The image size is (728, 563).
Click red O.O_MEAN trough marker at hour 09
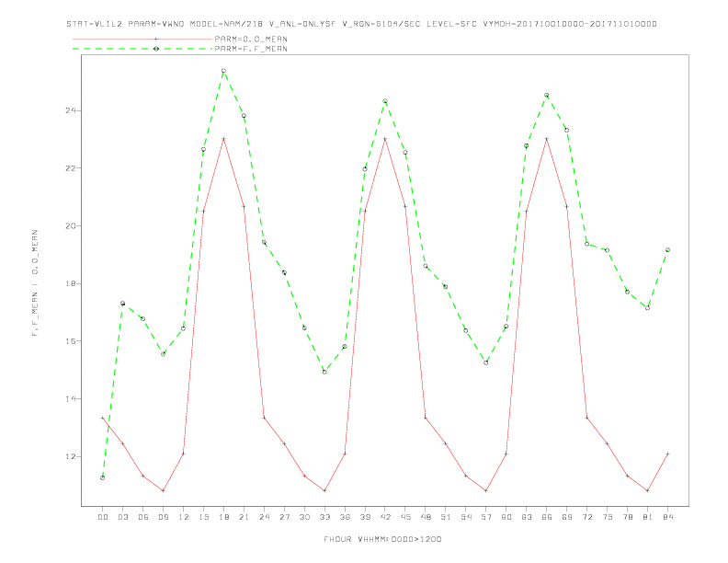163,490
